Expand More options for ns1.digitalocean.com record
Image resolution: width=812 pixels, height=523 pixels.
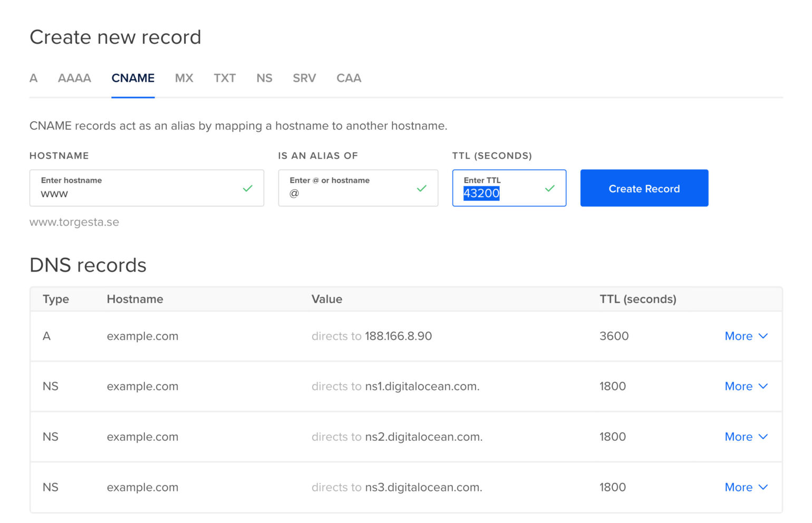[746, 386]
